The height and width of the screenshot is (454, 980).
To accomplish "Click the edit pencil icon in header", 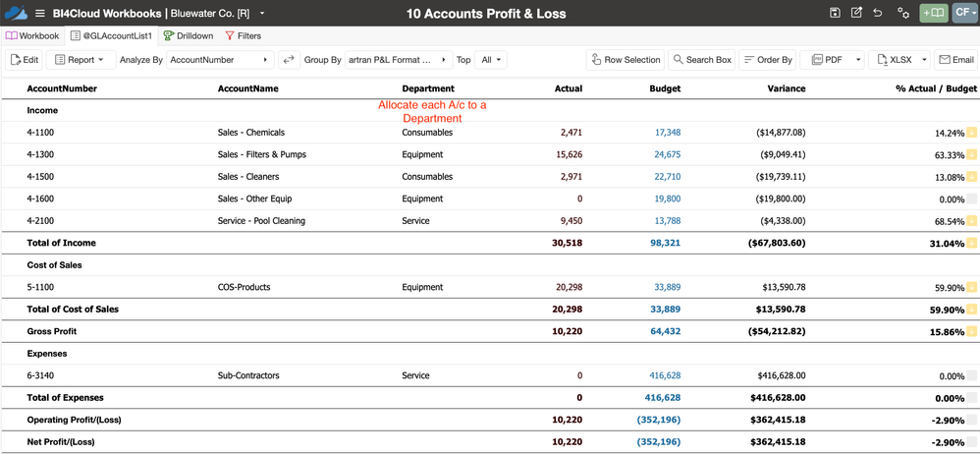I will pyautogui.click(x=856, y=13).
